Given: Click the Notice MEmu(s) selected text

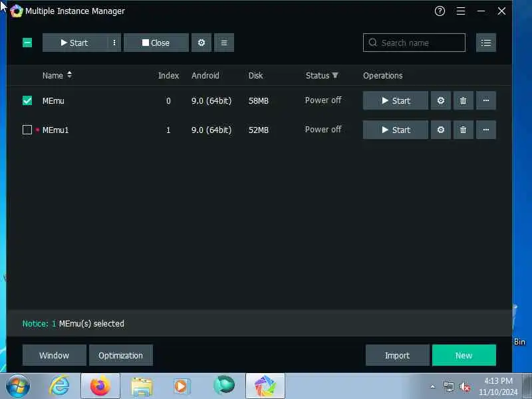Looking at the screenshot, I should click(x=73, y=324).
